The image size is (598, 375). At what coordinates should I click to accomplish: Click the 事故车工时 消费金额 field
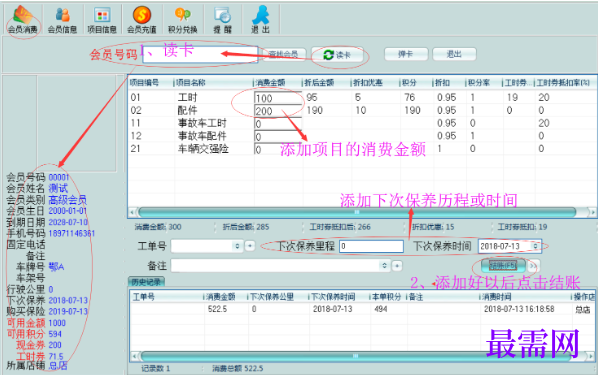pos(278,124)
